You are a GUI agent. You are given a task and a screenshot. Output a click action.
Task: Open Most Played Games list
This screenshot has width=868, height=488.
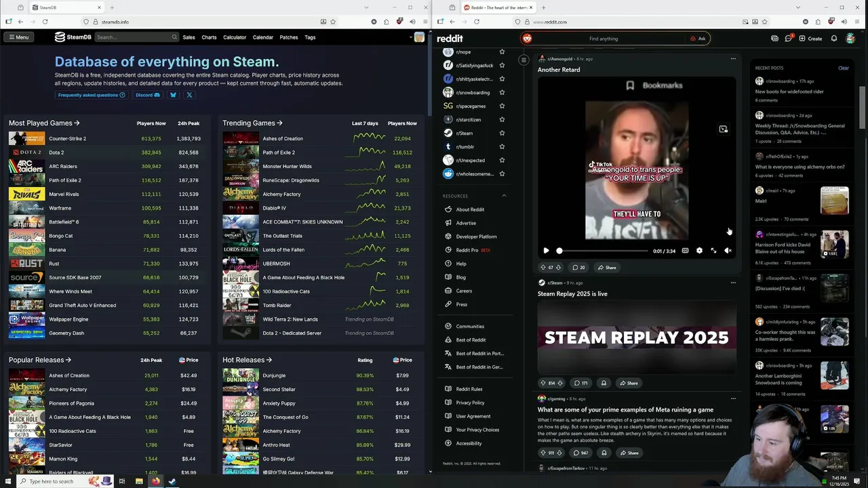[44, 123]
